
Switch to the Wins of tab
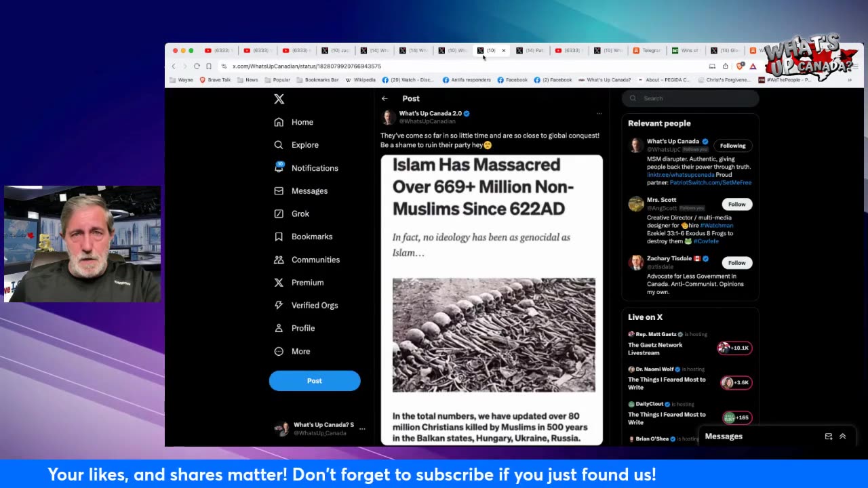tap(686, 51)
